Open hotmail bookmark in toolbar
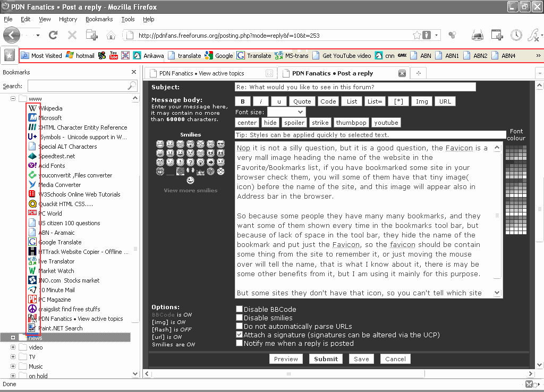 (80, 55)
